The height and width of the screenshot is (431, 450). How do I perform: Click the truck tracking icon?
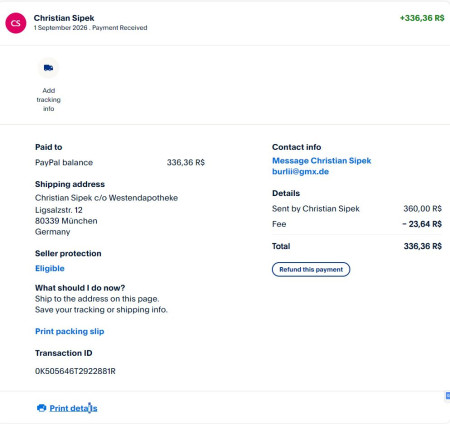[x=48, y=68]
